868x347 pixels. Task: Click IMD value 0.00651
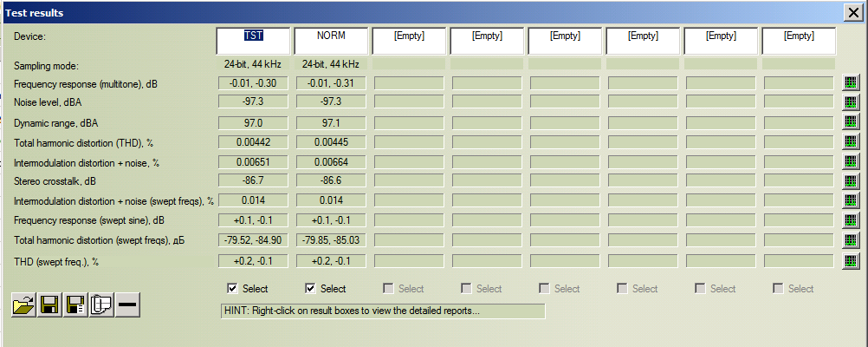click(253, 162)
